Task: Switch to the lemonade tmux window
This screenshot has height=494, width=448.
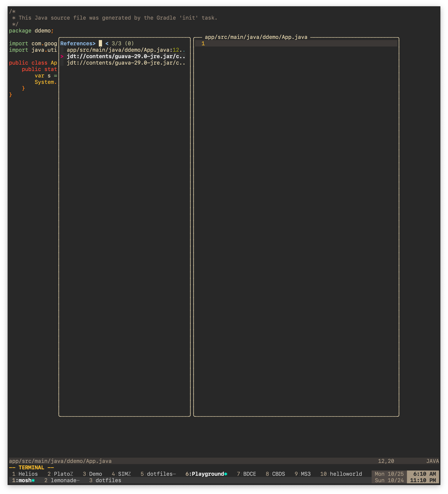Action: [x=62, y=480]
